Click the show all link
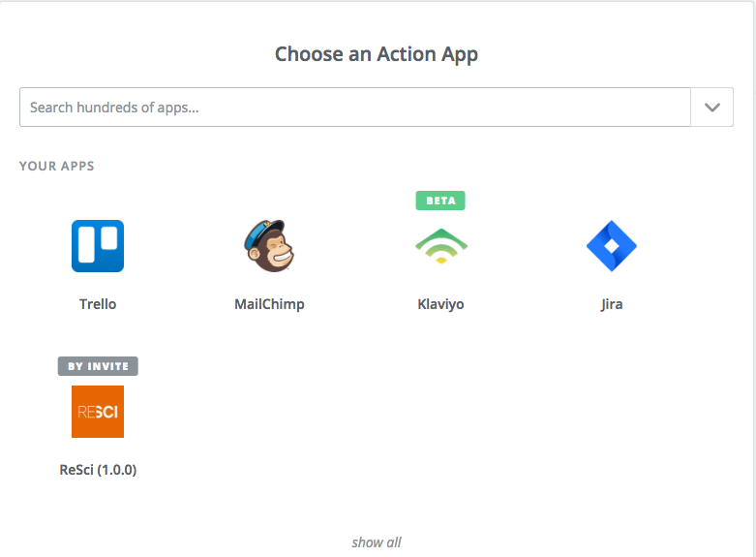756x557 pixels. [377, 542]
